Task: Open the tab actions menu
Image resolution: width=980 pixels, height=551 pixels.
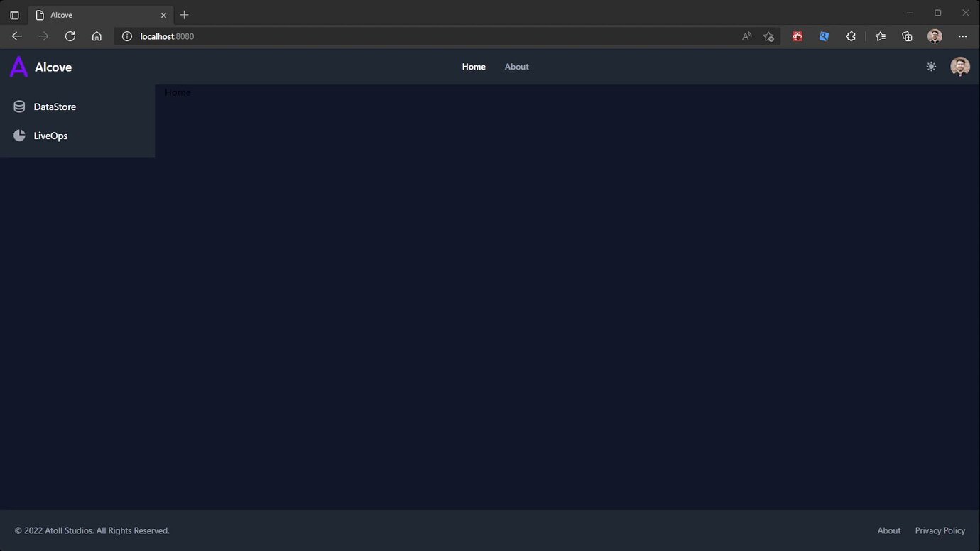Action: pos(14,14)
